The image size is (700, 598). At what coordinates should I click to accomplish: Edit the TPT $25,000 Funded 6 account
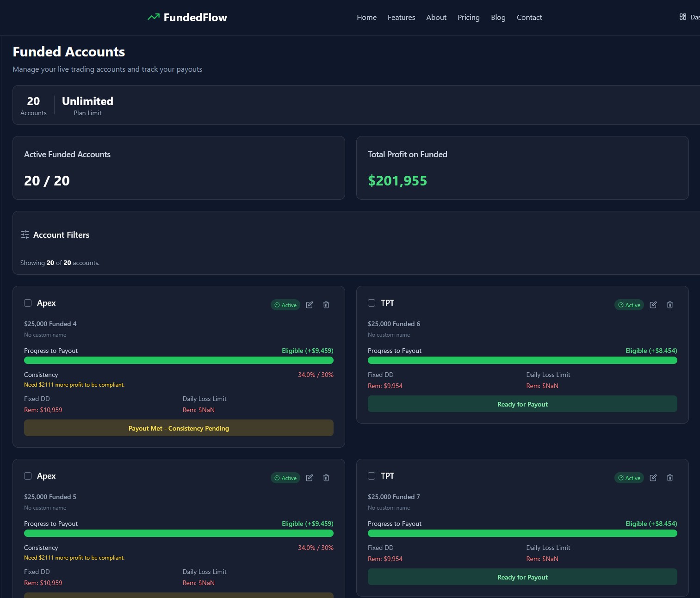(653, 305)
